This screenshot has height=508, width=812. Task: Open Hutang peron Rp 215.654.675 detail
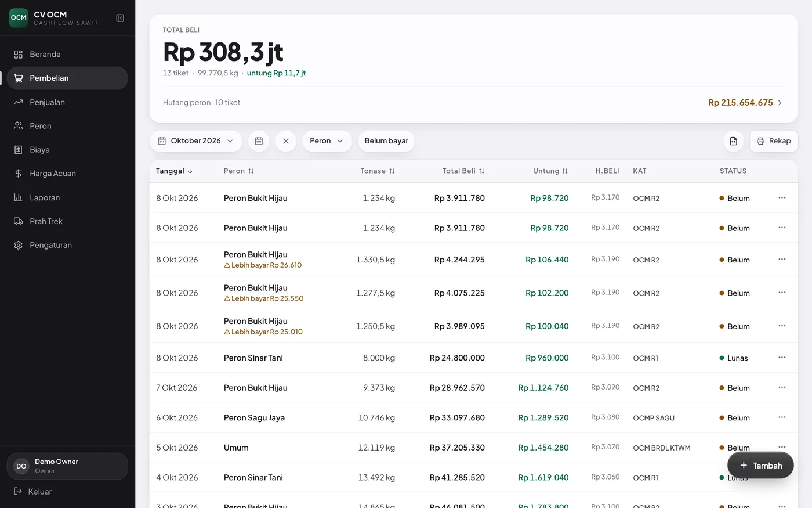pyautogui.click(x=473, y=103)
